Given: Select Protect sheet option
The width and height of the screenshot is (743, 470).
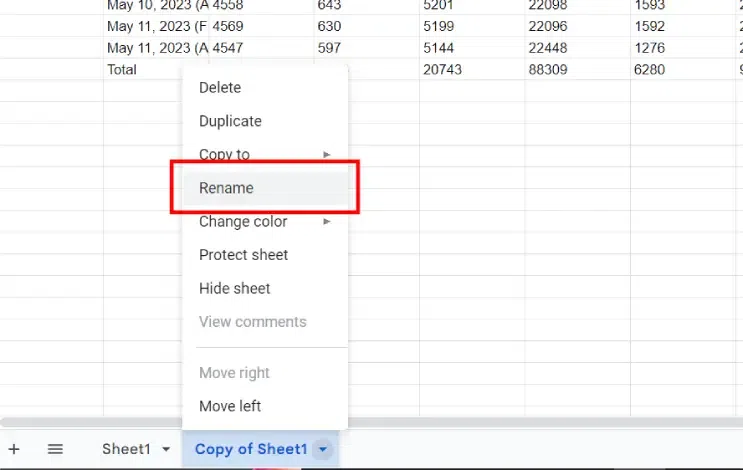Looking at the screenshot, I should coord(244,255).
